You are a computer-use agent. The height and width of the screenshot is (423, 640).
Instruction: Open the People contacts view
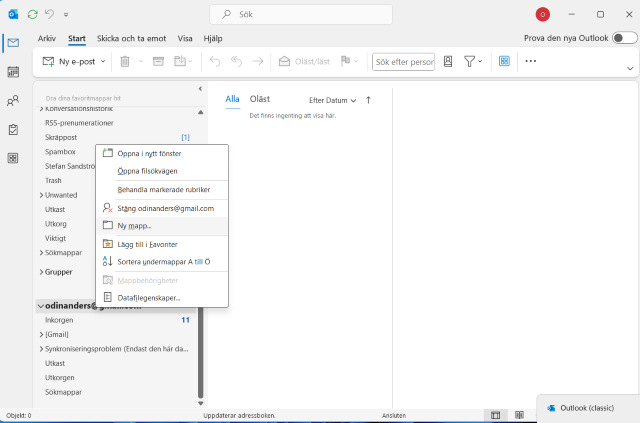[x=13, y=100]
